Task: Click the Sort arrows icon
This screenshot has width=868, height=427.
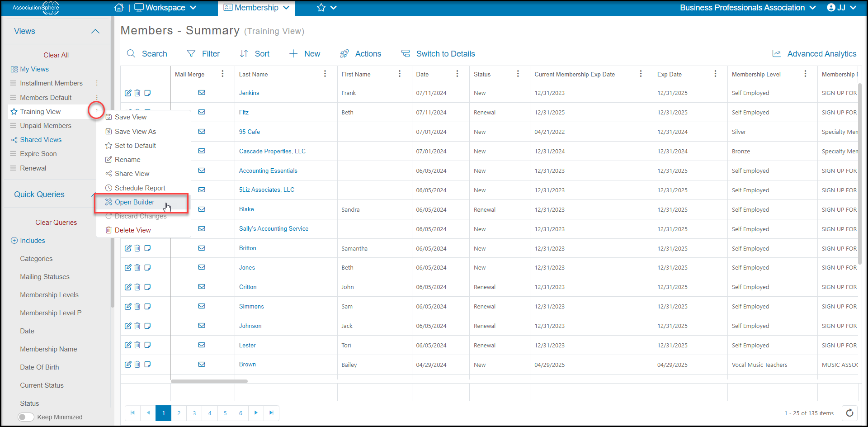Action: coord(244,54)
